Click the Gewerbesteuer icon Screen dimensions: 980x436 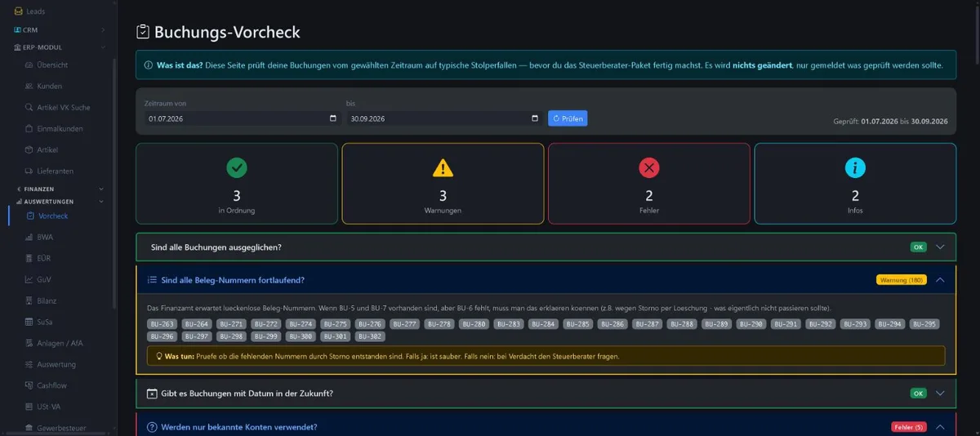pyautogui.click(x=29, y=428)
